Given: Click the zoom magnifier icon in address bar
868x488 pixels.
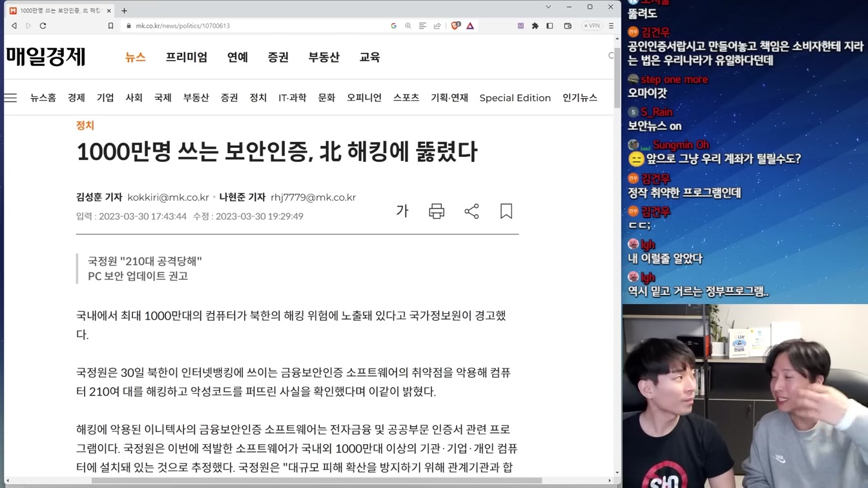Looking at the screenshot, I should click(x=408, y=26).
